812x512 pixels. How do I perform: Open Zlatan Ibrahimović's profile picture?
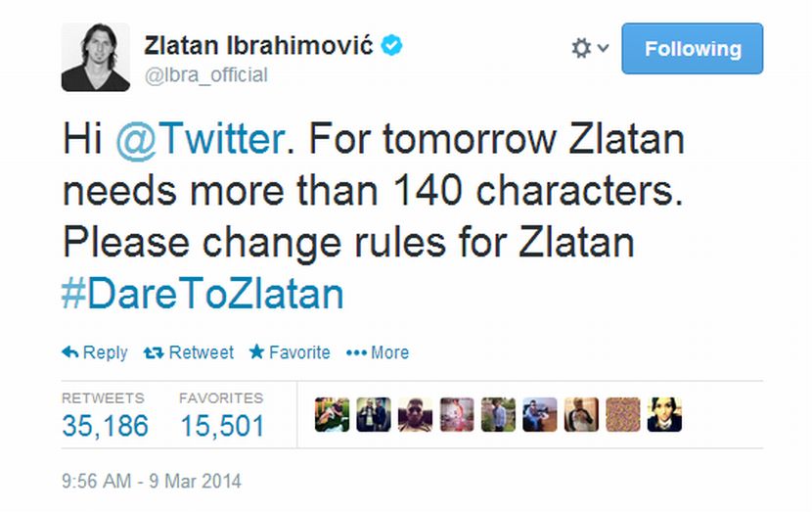click(x=96, y=58)
